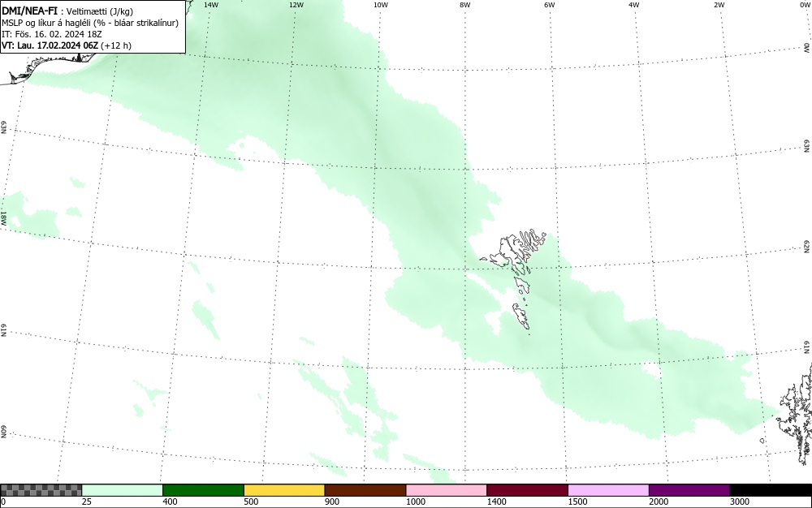Click the 'IT: Fös. 16. 02. 2024 18Z' line
The image size is (812, 508).
coord(52,34)
